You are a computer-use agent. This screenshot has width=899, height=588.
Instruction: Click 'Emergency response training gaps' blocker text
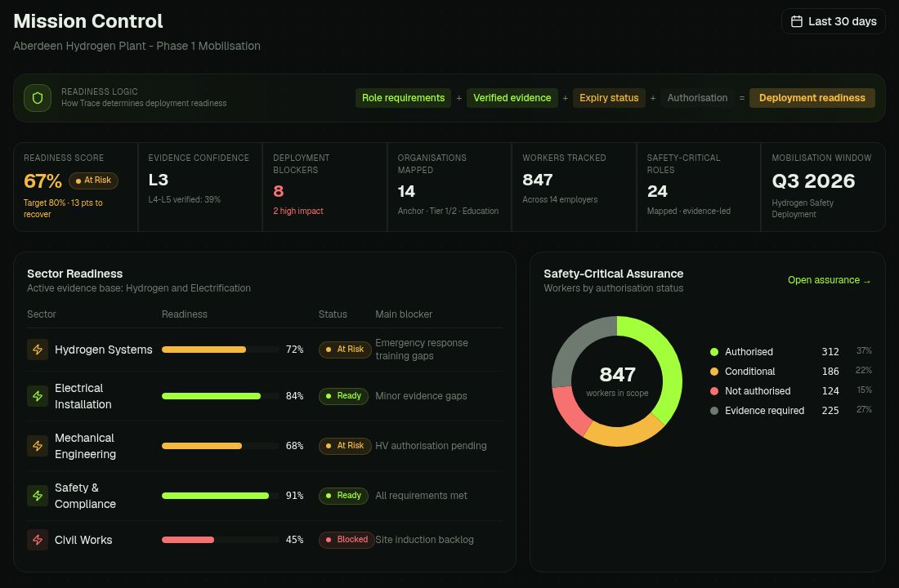click(x=422, y=350)
